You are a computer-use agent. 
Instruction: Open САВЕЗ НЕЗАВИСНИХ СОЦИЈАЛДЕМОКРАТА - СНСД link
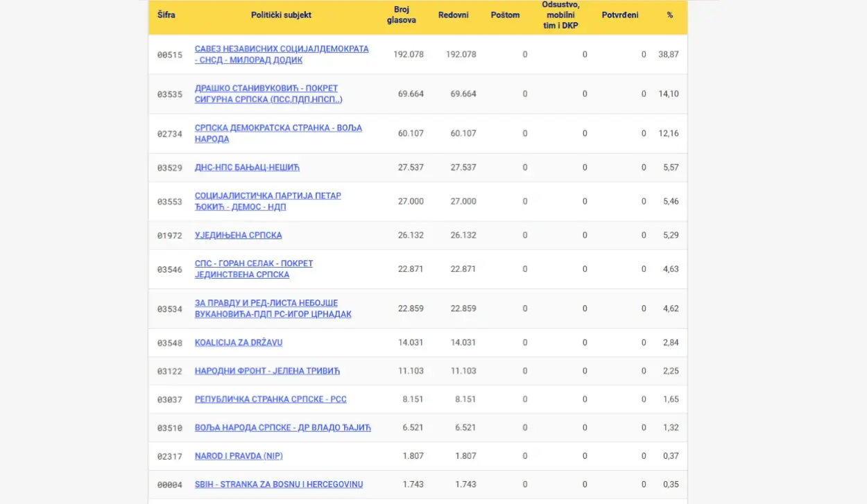click(x=282, y=54)
